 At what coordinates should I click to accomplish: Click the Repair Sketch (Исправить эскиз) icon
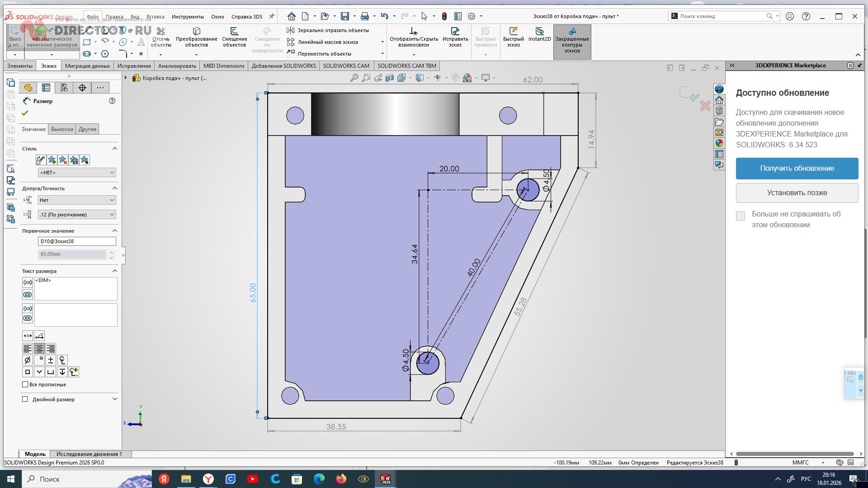pos(455,31)
